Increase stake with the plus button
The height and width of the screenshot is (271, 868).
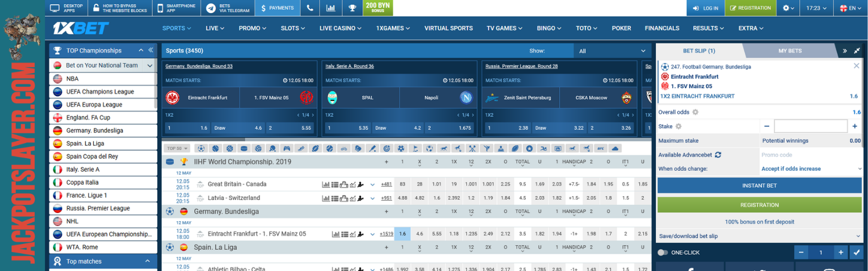[x=854, y=126]
